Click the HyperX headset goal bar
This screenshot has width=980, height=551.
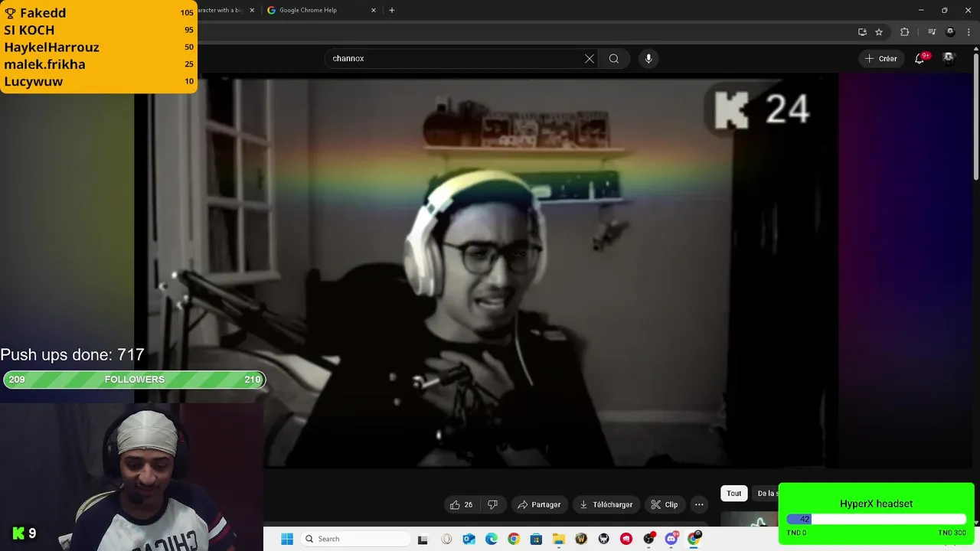(876, 519)
